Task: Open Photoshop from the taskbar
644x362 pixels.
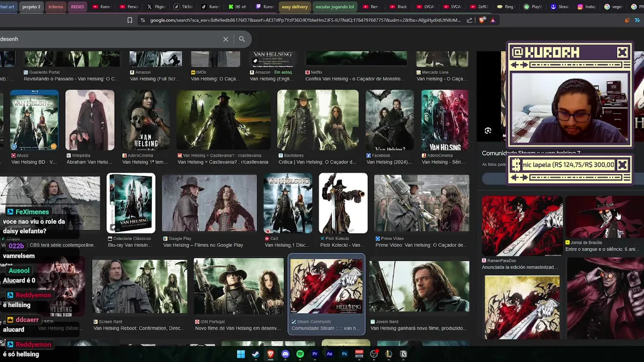Action: click(344, 354)
